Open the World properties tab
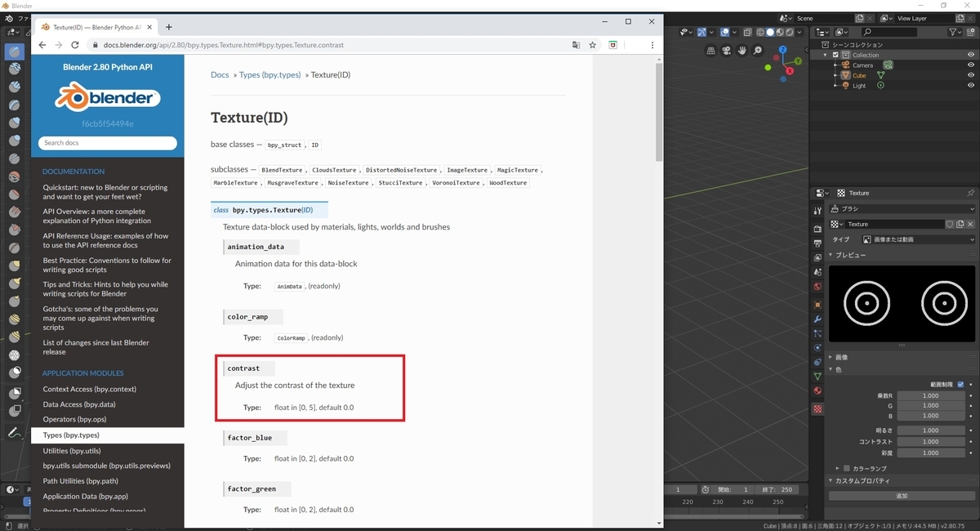This screenshot has height=531, width=980. click(817, 287)
